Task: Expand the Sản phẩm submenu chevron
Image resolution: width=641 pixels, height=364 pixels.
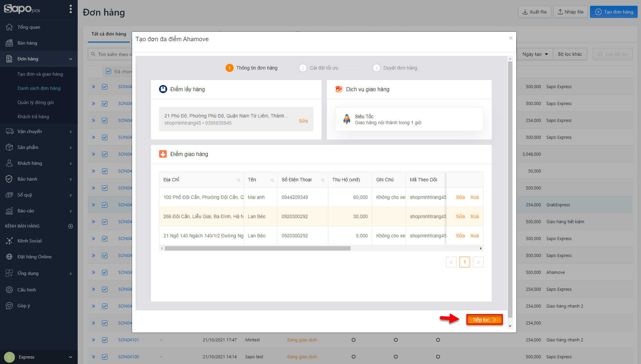Action: 71,147
